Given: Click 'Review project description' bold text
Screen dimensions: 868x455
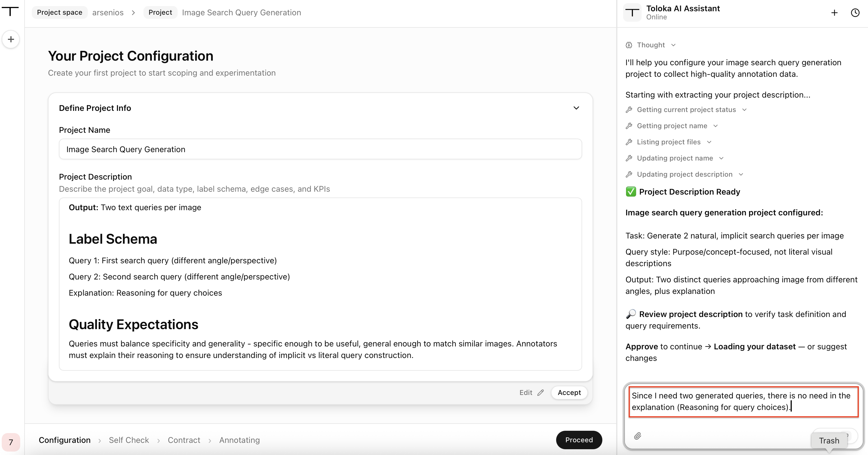Looking at the screenshot, I should 691,314.
